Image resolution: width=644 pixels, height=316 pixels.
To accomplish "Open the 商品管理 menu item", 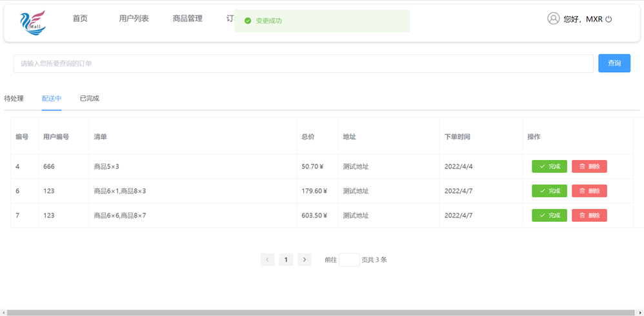I will [188, 19].
